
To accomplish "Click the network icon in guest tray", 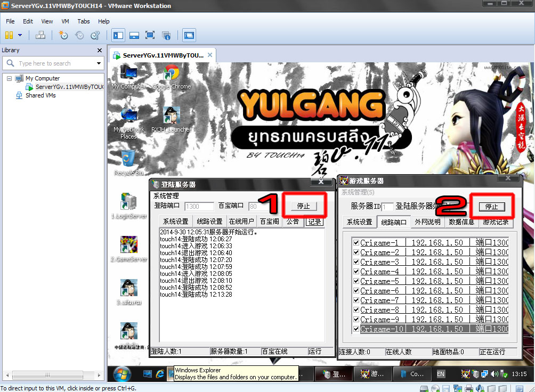I will tap(484, 374).
